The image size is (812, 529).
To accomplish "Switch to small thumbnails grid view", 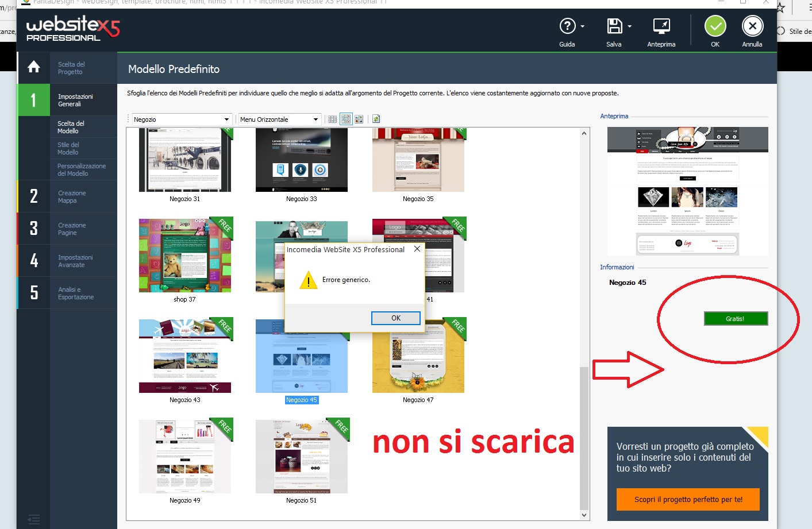I will [x=333, y=119].
